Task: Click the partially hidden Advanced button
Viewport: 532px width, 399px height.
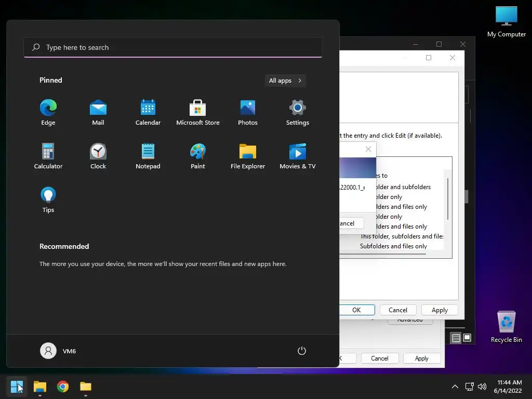Action: click(410, 321)
